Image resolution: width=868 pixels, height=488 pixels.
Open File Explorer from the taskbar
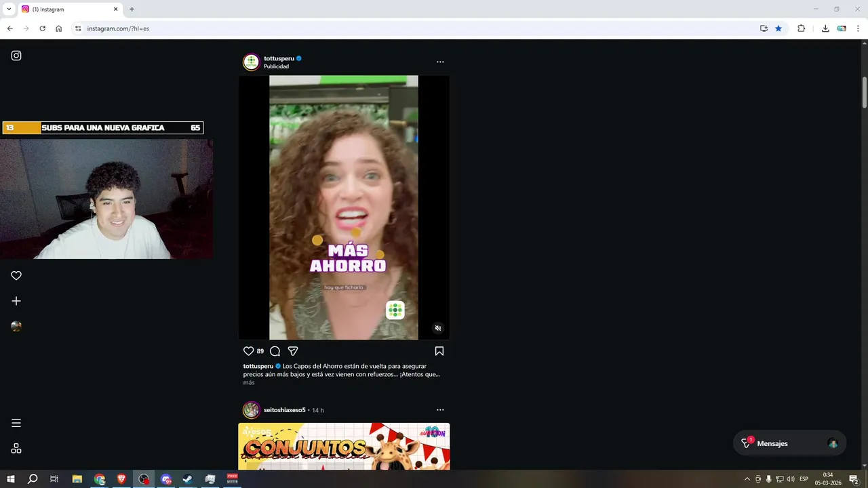77,479
